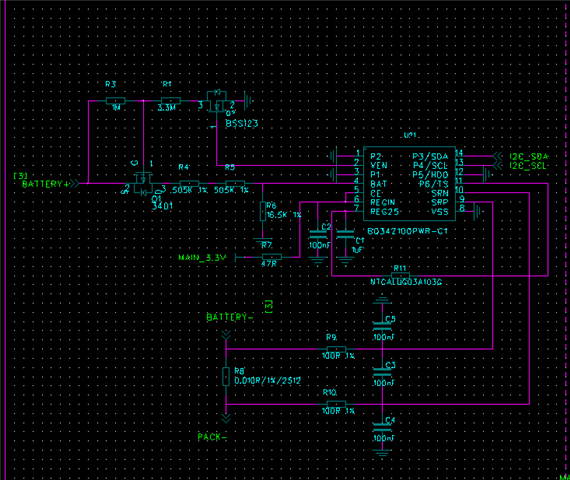Click the ground symbol beside BSS123 transistor
This screenshot has width=570, height=480.
pyautogui.click(x=249, y=101)
